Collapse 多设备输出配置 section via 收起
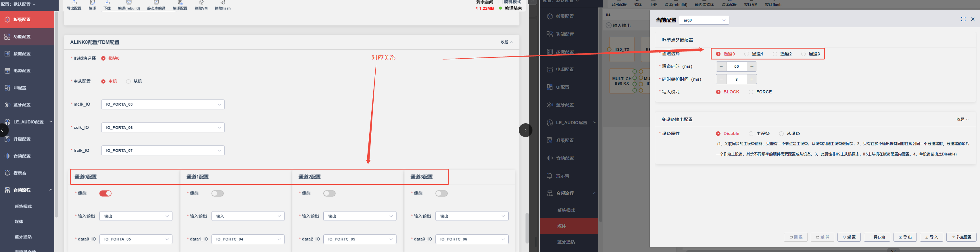Screen dimensions: 980x252 tap(962, 119)
